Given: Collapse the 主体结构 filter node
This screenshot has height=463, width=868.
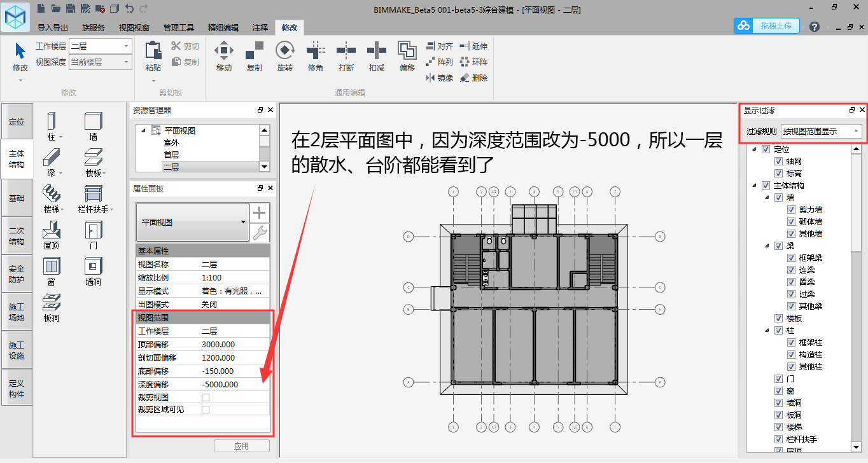Looking at the screenshot, I should click(x=755, y=186).
